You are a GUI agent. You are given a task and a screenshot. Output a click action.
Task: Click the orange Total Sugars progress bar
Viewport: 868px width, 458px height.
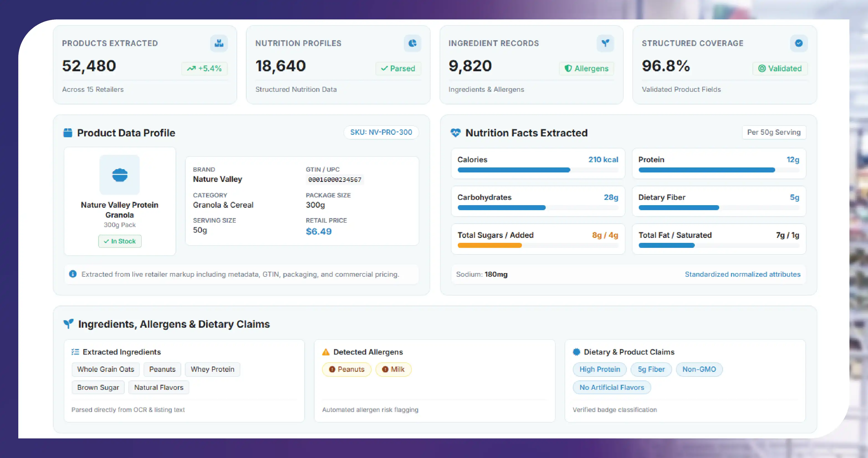point(489,245)
